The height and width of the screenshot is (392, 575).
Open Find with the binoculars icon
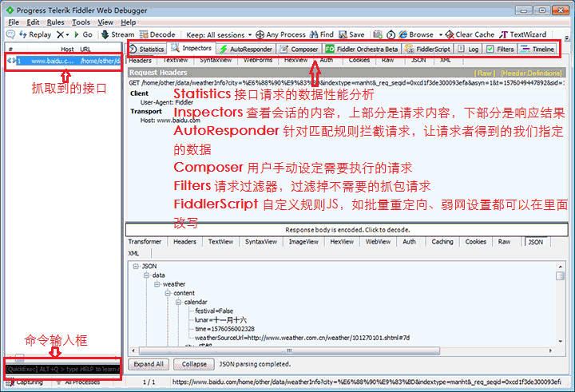(x=322, y=34)
